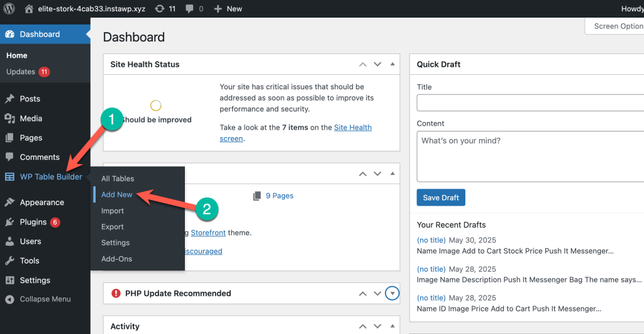The height and width of the screenshot is (334, 644).
Task: Move Site Health Status panel down
Action: [377, 64]
